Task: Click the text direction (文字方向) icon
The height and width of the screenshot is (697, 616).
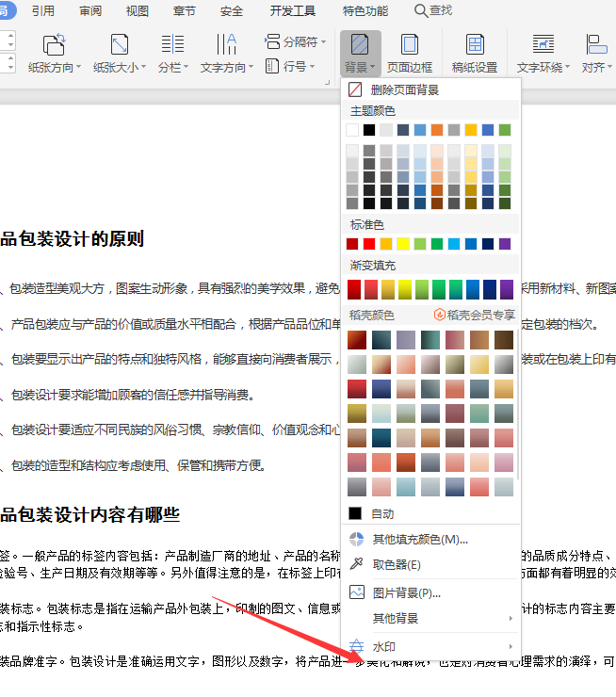Action: click(226, 45)
